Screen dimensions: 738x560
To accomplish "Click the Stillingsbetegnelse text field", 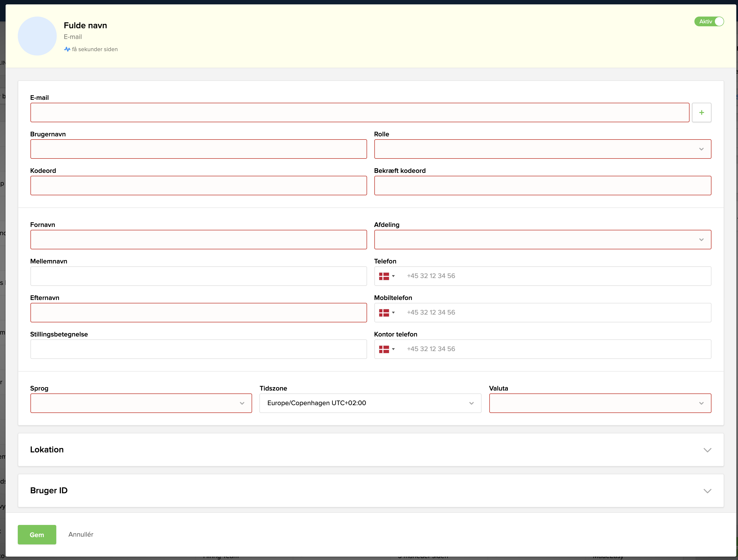I will coord(199,349).
